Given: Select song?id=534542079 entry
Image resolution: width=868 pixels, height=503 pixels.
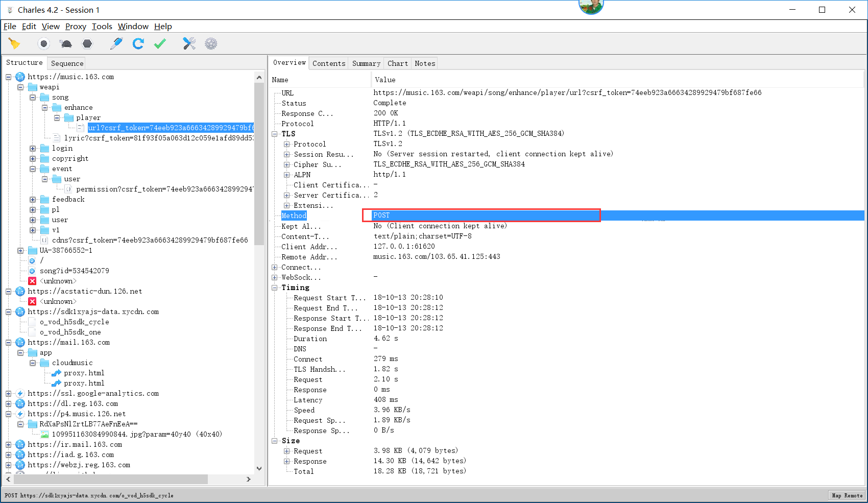Looking at the screenshot, I should 74,271.
